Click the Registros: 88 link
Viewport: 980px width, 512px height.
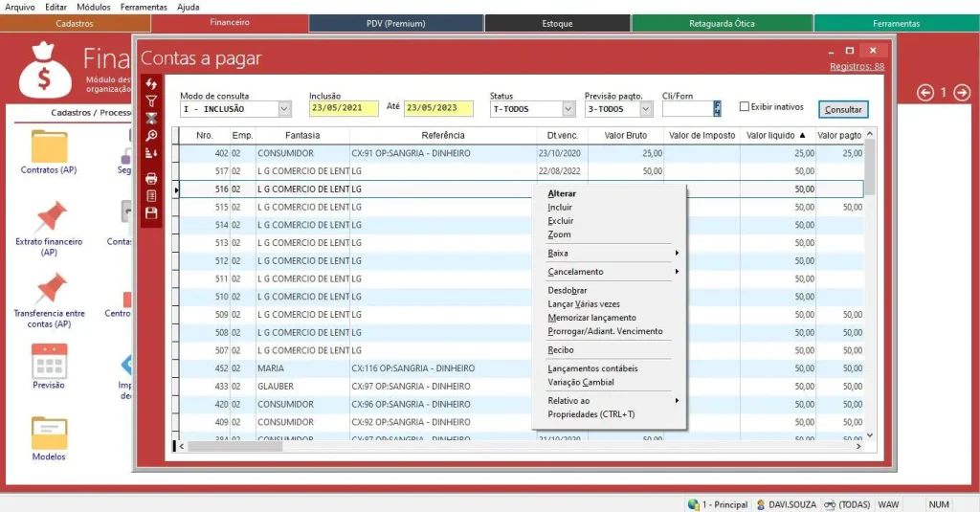pyautogui.click(x=857, y=66)
